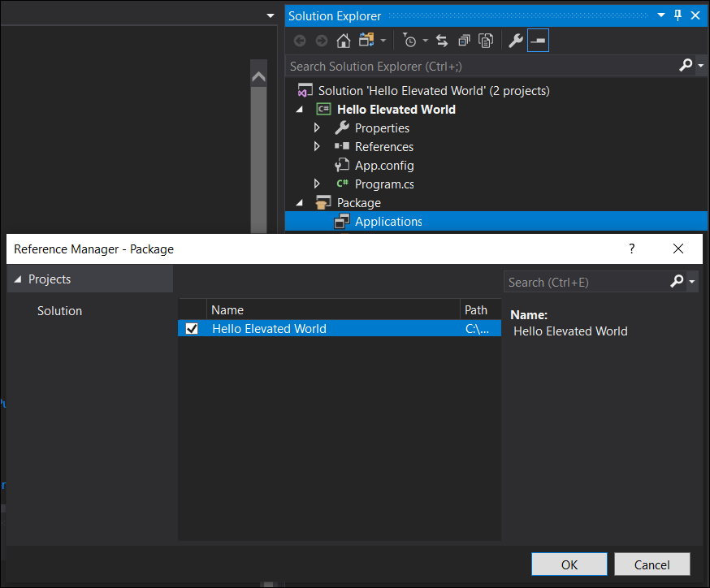710x588 pixels.
Task: Select Program.cs file
Action: (x=384, y=184)
